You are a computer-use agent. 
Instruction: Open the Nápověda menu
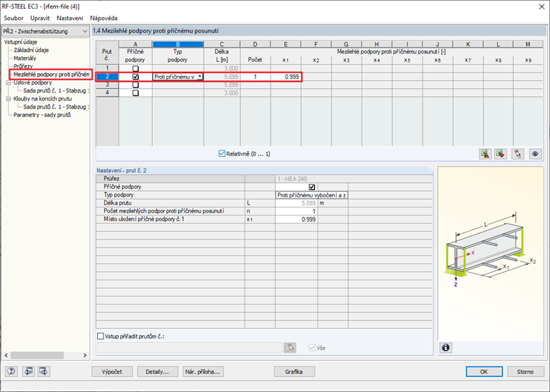103,18
